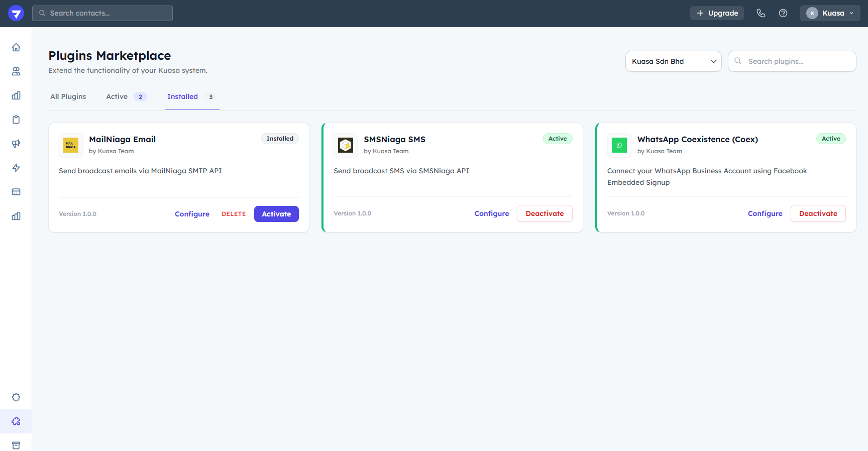
Task: Switch to the All Plugins tab
Action: click(68, 96)
